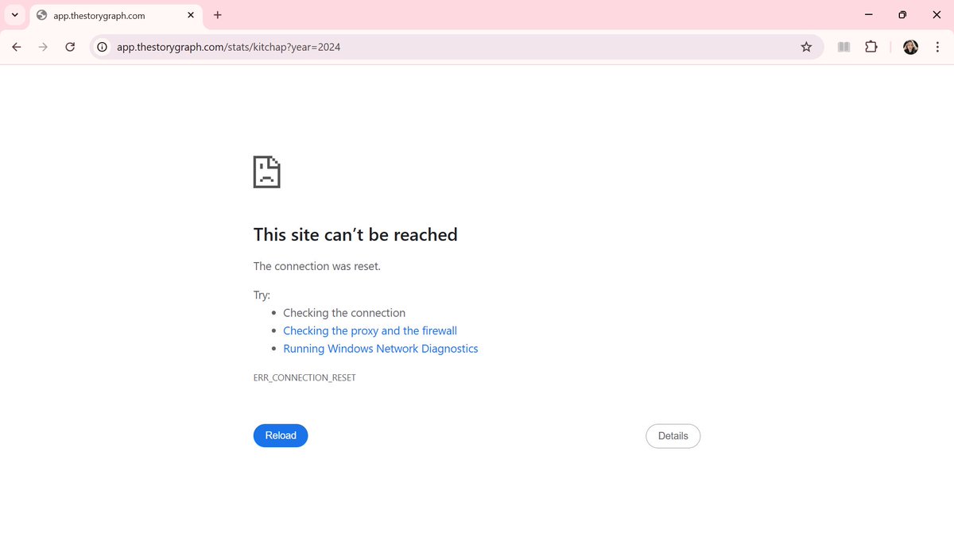
Task: Click 'The connection was reset.' text
Action: (317, 266)
